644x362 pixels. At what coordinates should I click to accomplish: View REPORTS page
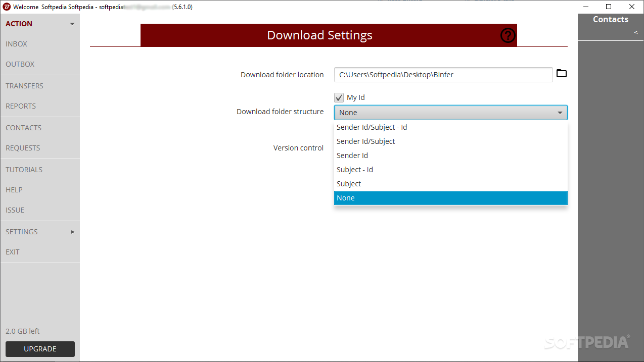[21, 106]
